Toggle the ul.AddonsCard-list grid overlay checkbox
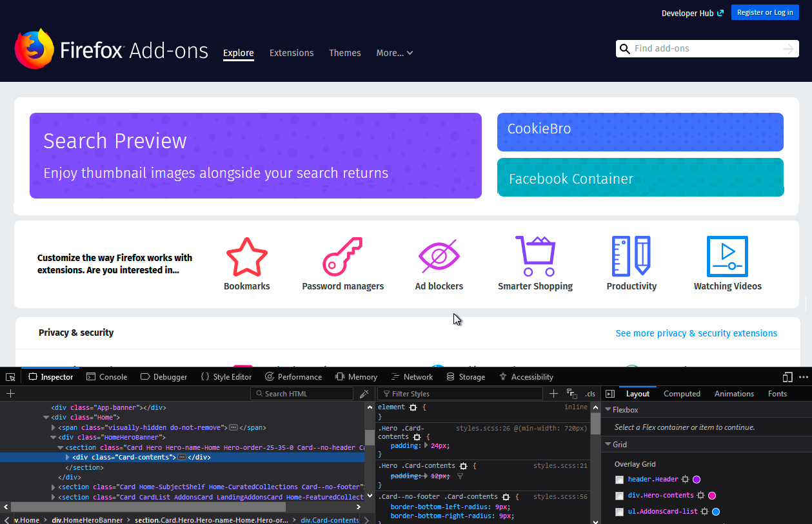This screenshot has height=524, width=812. tap(619, 512)
